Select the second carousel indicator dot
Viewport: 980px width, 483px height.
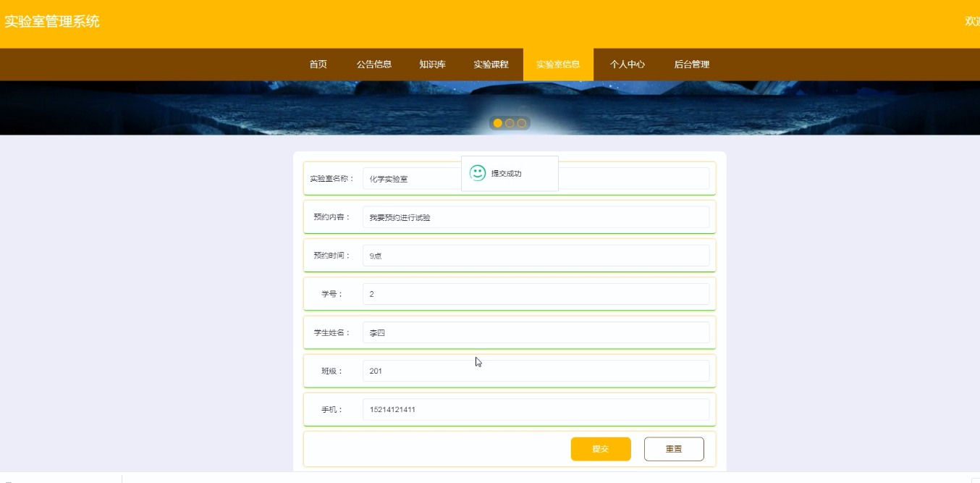(510, 123)
